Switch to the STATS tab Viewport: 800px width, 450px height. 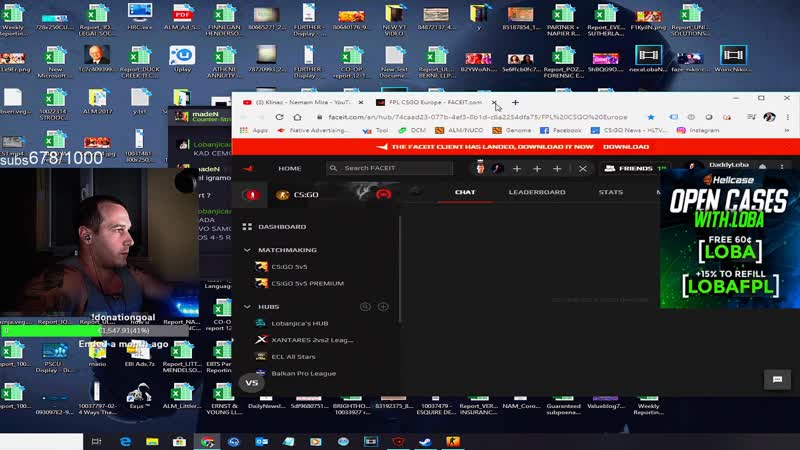(x=611, y=192)
